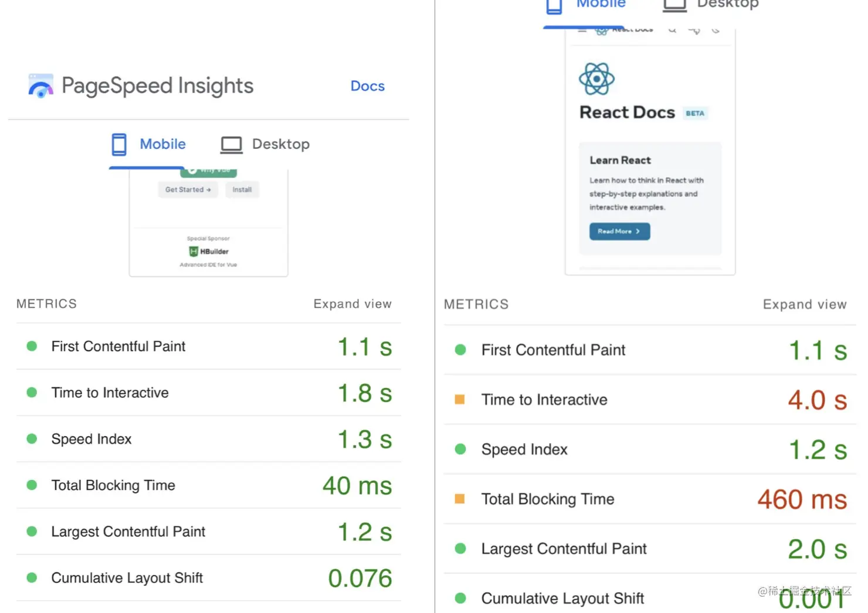Viewport: 868px width, 613px height.
Task: Select the Mobile tab on the right panel
Action: point(599,5)
